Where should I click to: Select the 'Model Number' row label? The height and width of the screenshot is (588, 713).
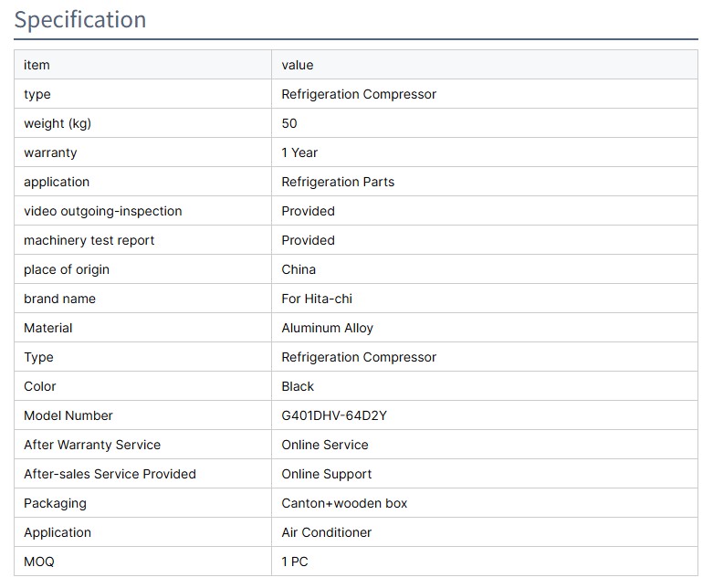click(x=68, y=415)
